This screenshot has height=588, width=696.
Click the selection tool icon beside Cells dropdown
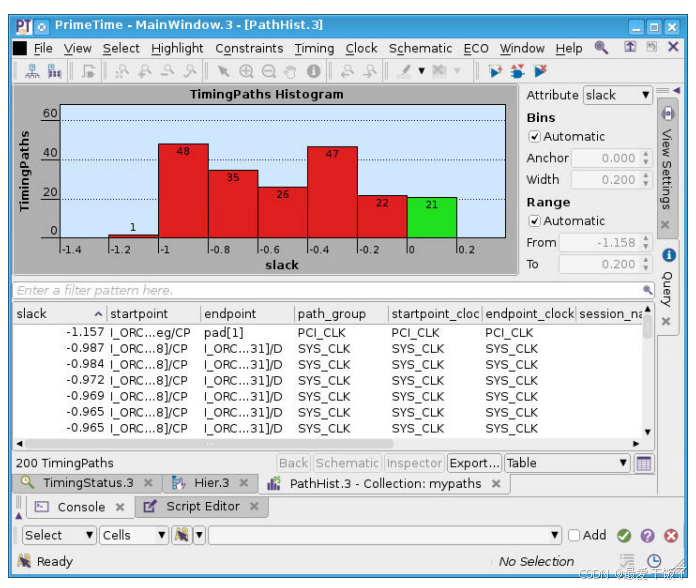click(x=182, y=535)
